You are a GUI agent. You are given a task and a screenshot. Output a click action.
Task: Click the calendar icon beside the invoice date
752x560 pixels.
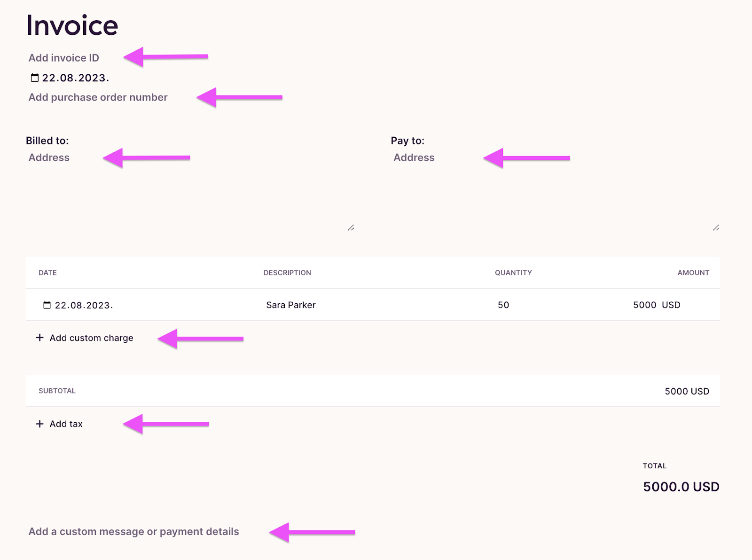pyautogui.click(x=34, y=77)
